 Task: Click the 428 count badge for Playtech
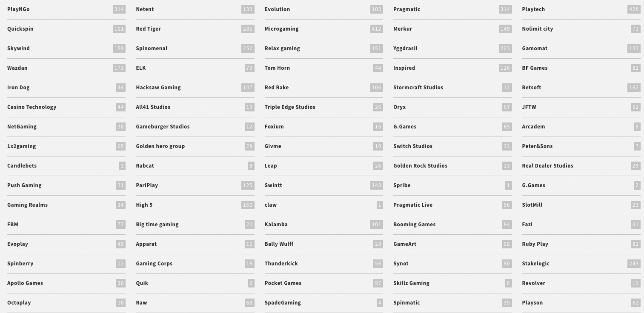tap(634, 9)
